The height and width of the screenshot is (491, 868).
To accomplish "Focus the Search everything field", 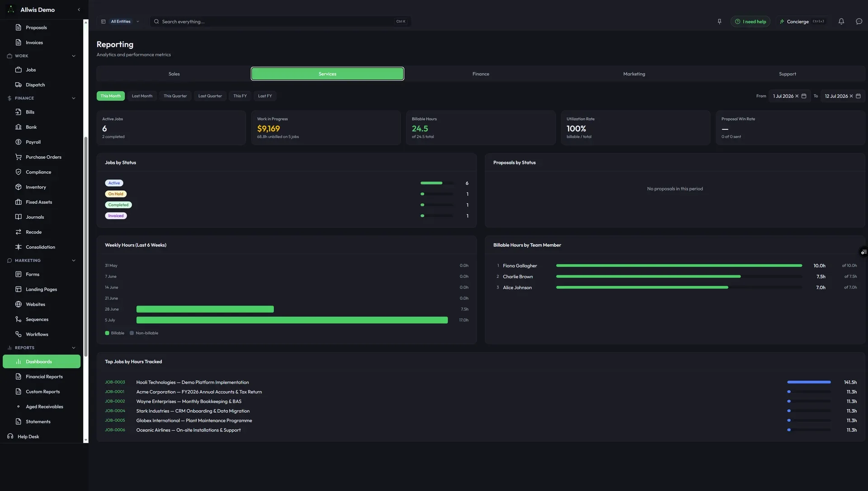I will click(x=280, y=21).
